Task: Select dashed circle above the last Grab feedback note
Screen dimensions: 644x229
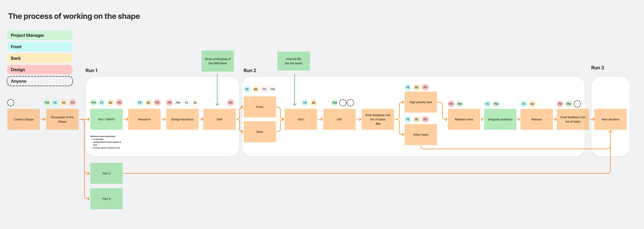Action: [x=577, y=104]
